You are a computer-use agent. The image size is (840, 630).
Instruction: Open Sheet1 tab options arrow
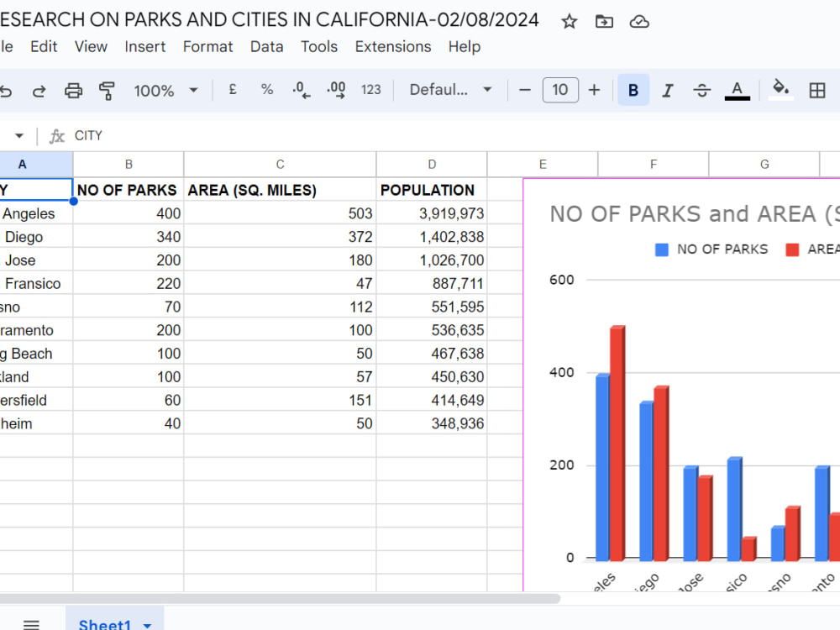coord(147,625)
